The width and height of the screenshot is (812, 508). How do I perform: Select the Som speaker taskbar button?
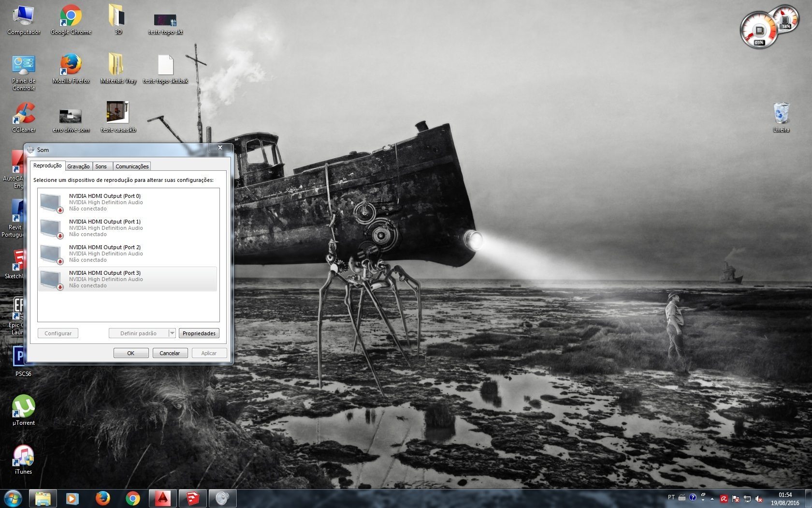(222, 498)
